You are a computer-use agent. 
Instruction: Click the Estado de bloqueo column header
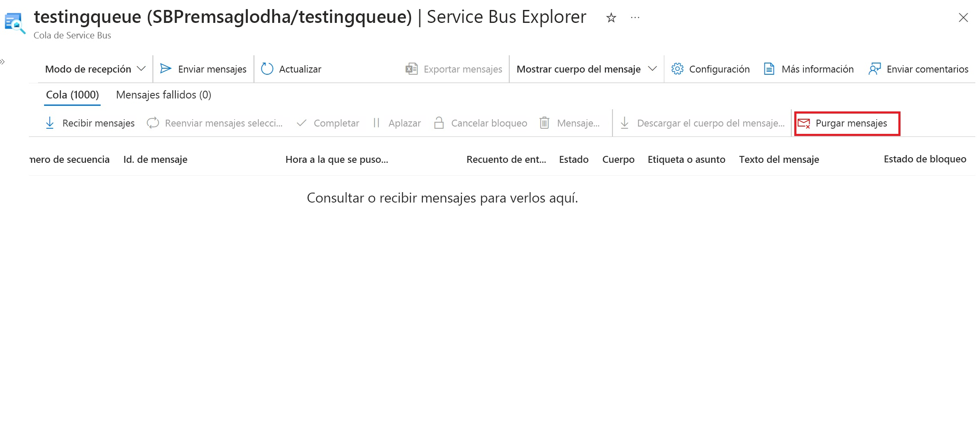tap(925, 159)
